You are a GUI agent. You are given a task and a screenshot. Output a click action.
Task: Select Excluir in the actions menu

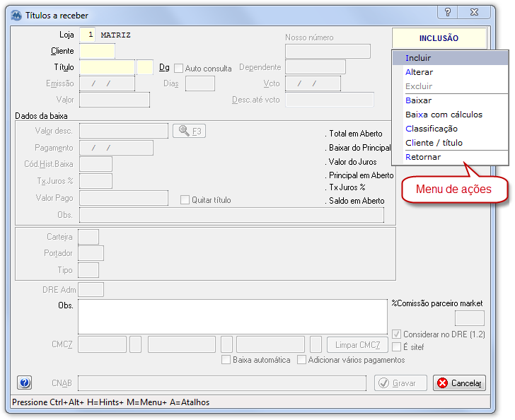point(450,86)
